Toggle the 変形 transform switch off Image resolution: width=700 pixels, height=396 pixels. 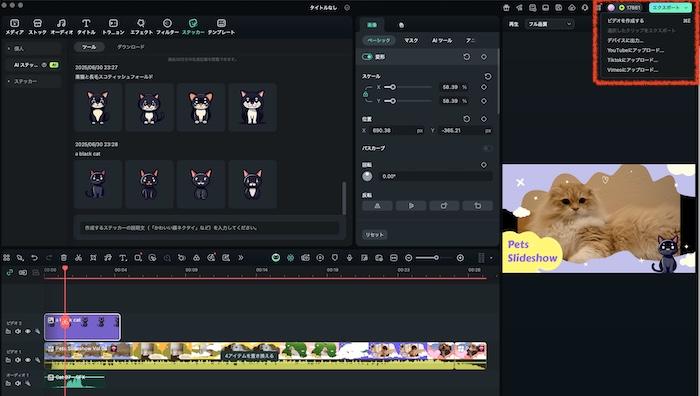pos(367,57)
